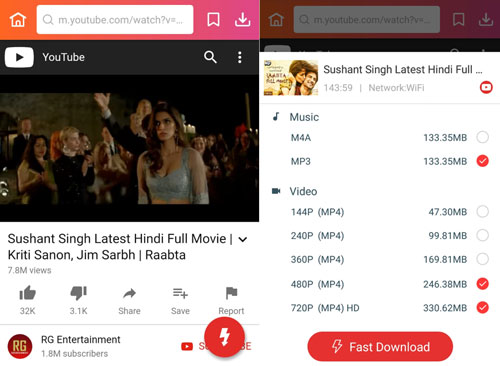Screen dimensions: 500x366
Task: Click the 1.8M subscribers text
Action: point(74,354)
